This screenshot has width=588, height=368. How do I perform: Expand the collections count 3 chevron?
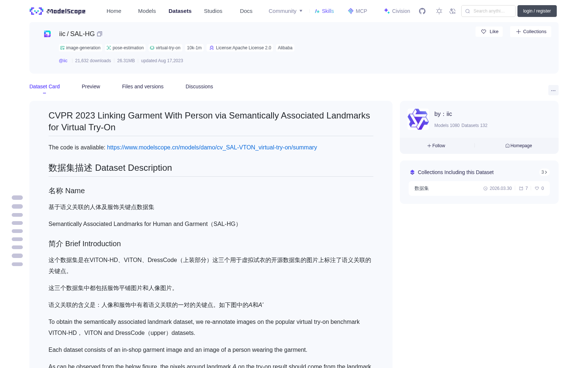(544, 172)
